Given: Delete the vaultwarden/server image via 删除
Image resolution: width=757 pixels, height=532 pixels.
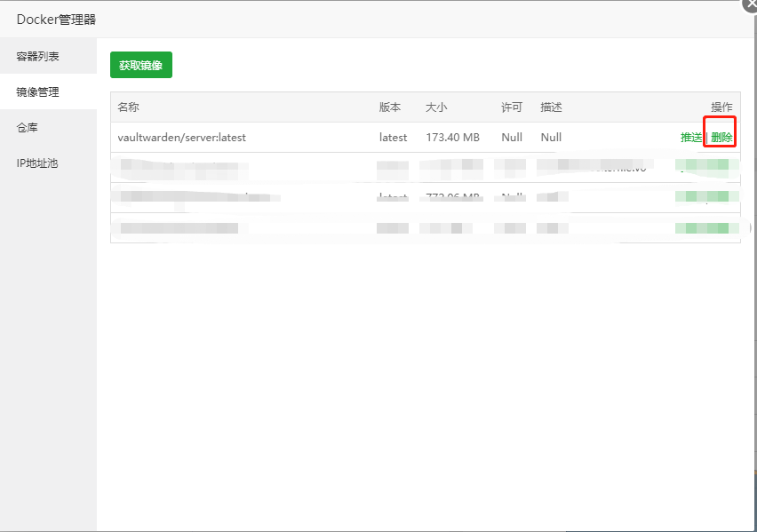Looking at the screenshot, I should click(721, 138).
